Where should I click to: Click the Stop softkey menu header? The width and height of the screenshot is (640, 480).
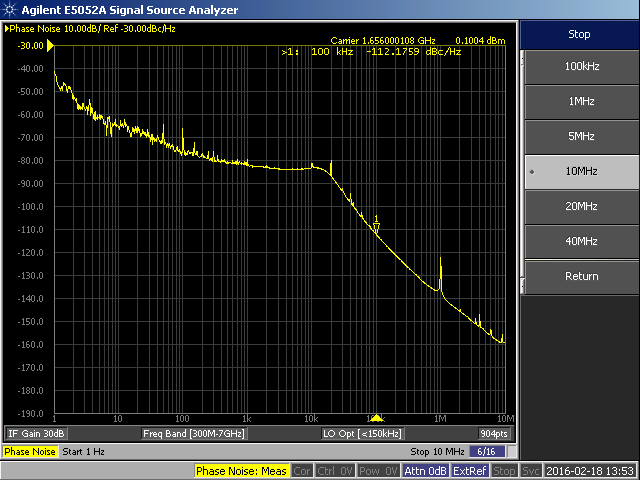coord(580,34)
